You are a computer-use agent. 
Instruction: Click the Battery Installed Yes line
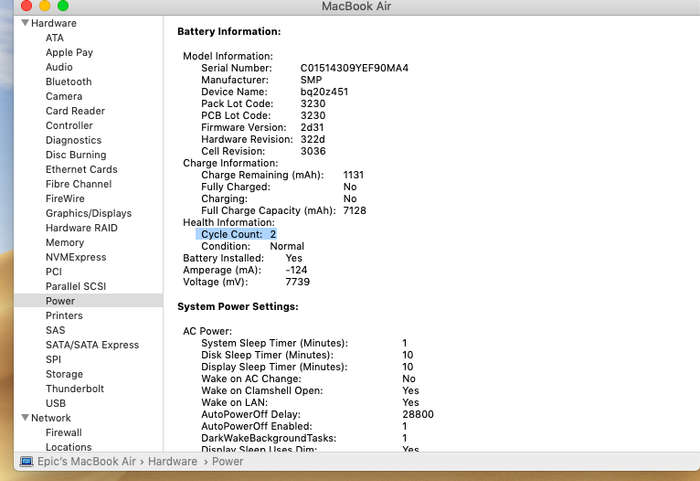(x=242, y=258)
